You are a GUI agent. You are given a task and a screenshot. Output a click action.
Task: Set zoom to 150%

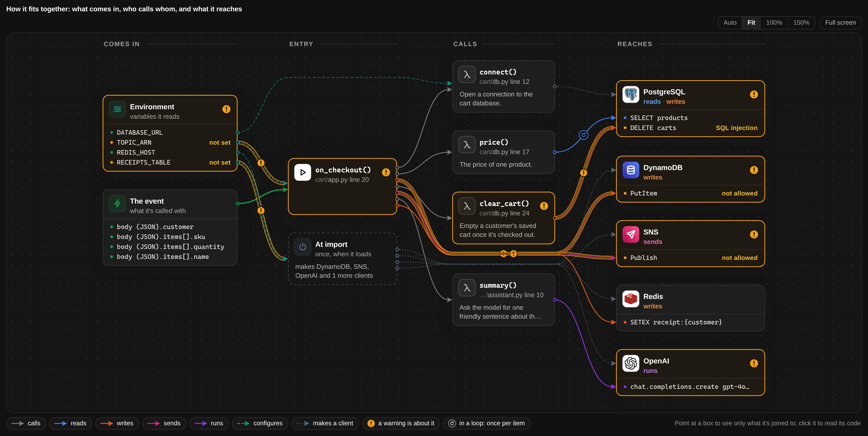point(801,23)
